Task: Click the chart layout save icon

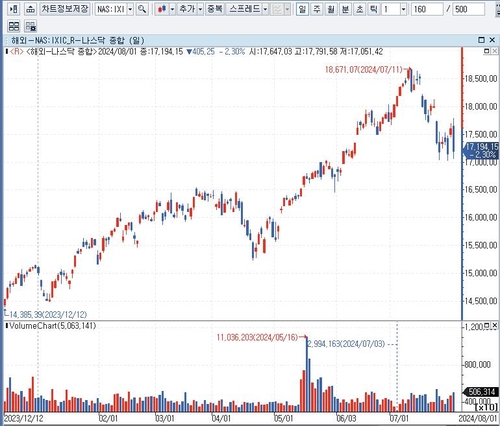Action: 31,26
